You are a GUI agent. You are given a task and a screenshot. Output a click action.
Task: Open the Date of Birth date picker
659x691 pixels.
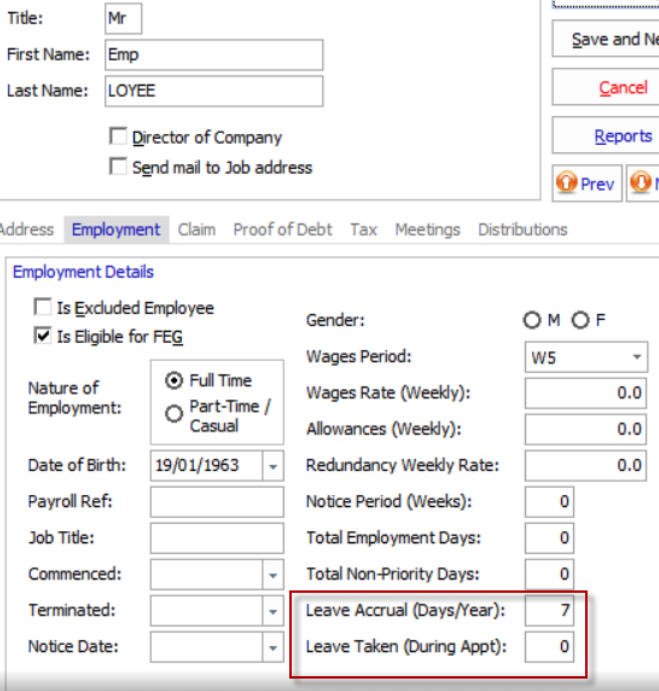coord(273,466)
